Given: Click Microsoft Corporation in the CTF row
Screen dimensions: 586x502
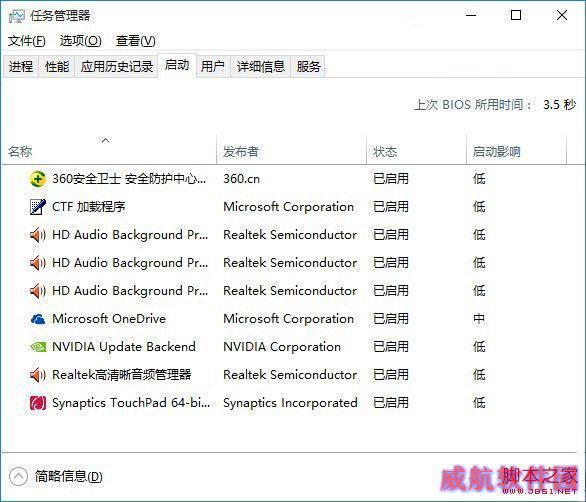Looking at the screenshot, I should tap(289, 207).
